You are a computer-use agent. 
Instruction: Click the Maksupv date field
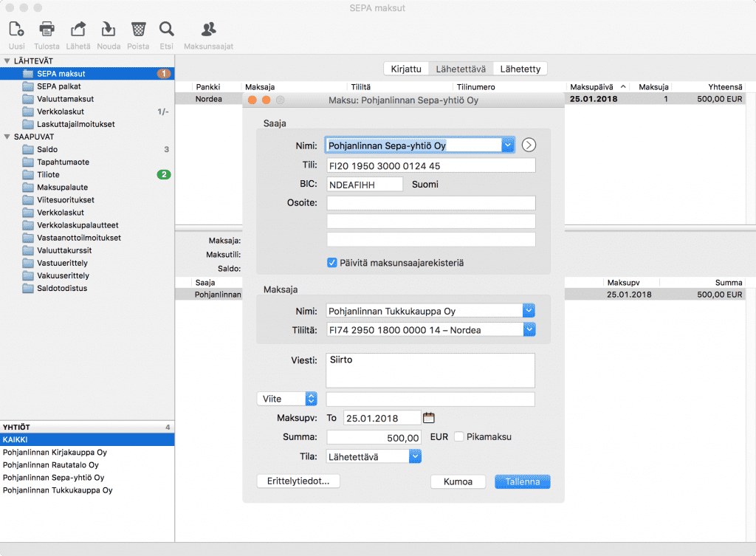[x=382, y=418]
